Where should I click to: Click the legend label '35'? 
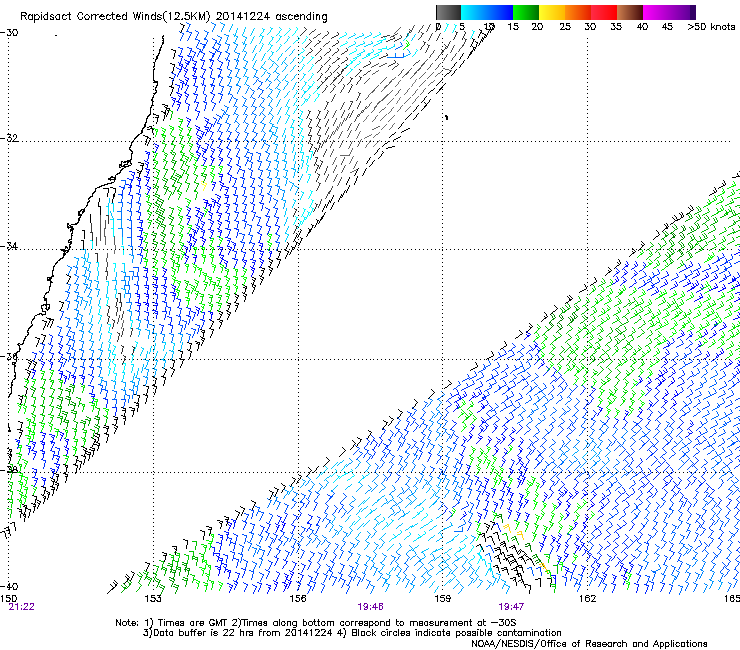pos(616,27)
